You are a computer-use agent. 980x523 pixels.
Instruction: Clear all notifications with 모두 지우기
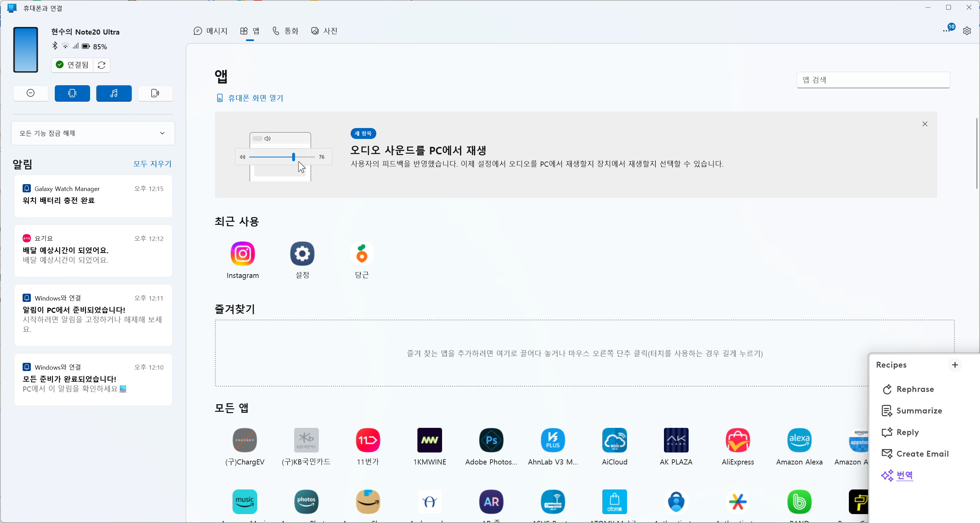(152, 164)
